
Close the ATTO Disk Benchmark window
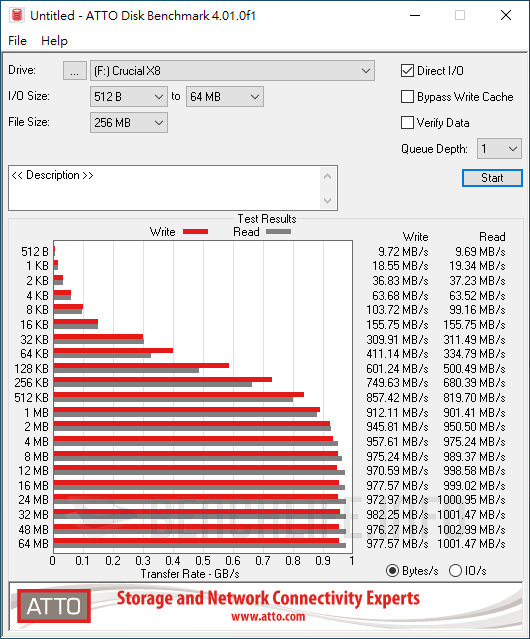(x=506, y=15)
